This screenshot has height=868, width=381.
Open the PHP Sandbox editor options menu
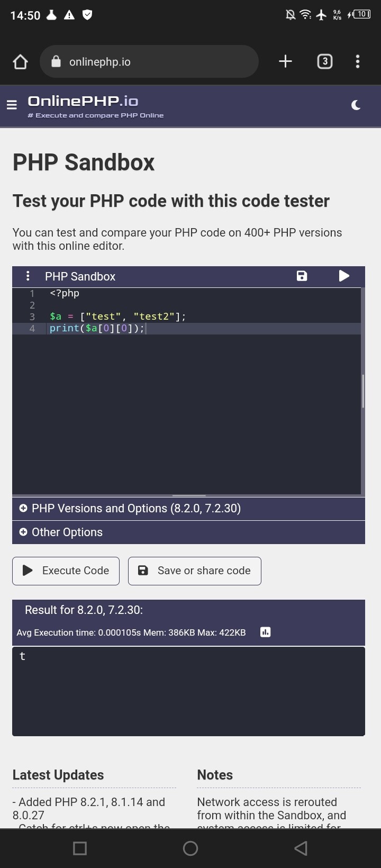click(28, 276)
